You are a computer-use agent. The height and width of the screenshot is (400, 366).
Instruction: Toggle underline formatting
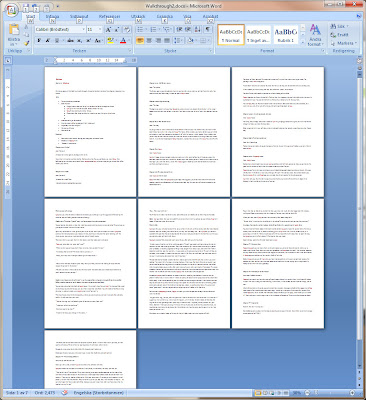pos(57,41)
